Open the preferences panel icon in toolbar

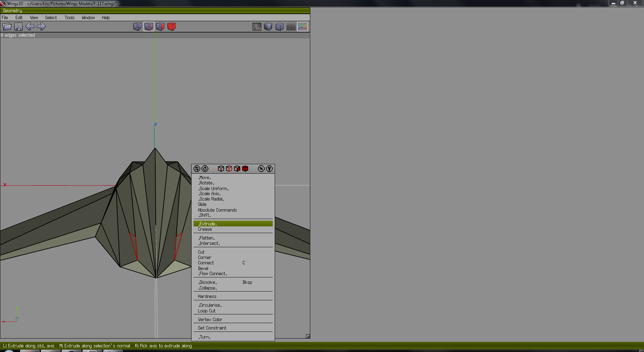257,27
